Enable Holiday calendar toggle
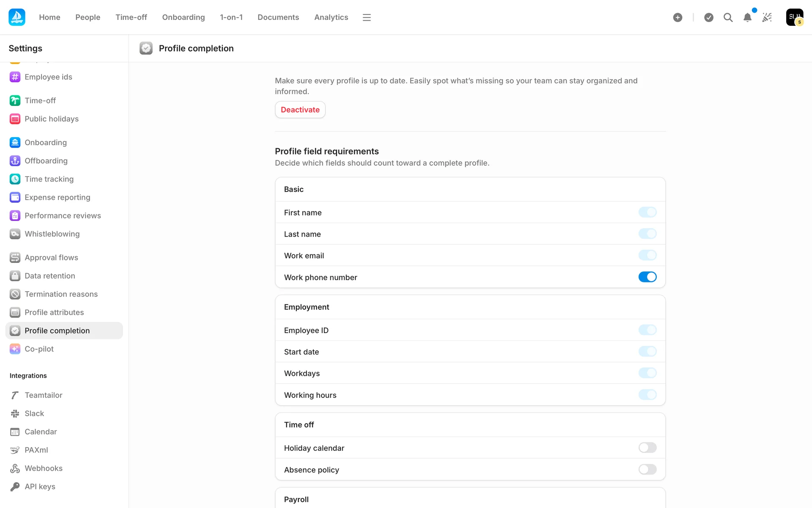 click(x=647, y=448)
